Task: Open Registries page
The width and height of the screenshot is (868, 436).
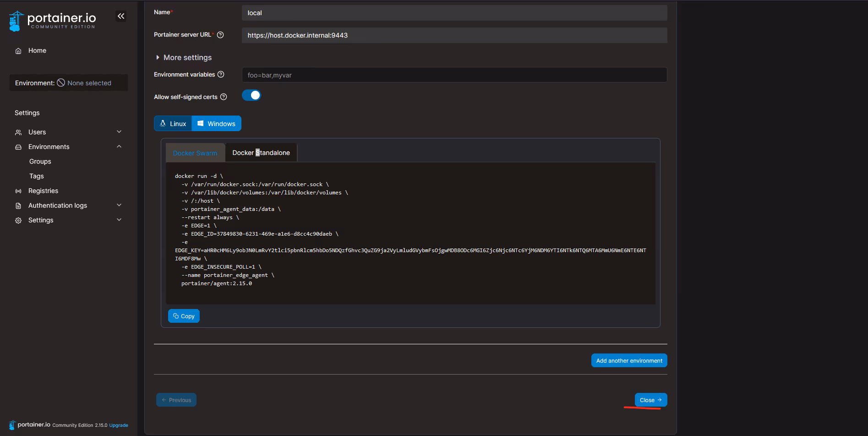Action: pos(43,191)
